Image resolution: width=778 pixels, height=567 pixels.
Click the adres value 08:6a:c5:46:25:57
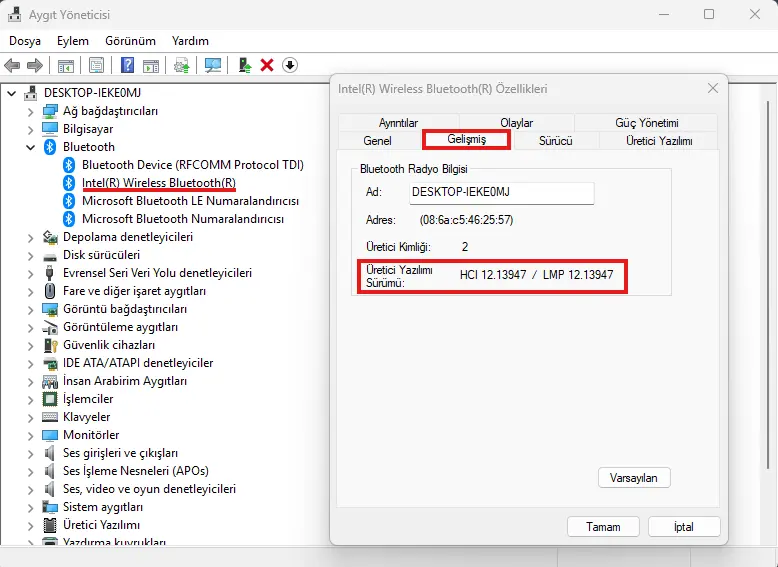[466, 220]
